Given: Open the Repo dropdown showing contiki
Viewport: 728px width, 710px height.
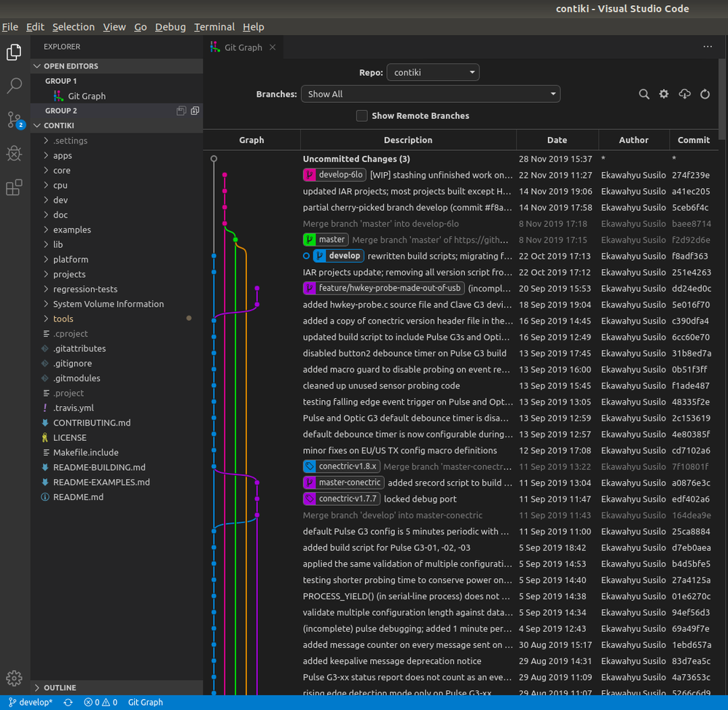Looking at the screenshot, I should [433, 72].
